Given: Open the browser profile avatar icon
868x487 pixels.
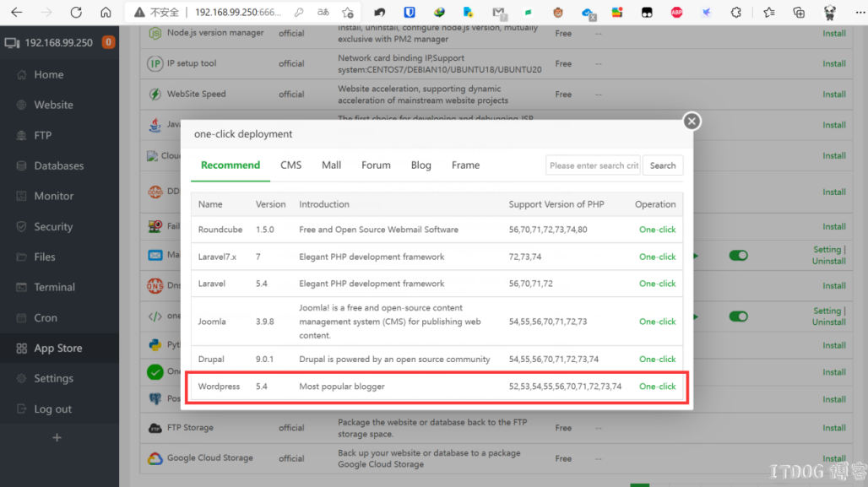Looking at the screenshot, I should tap(829, 12).
